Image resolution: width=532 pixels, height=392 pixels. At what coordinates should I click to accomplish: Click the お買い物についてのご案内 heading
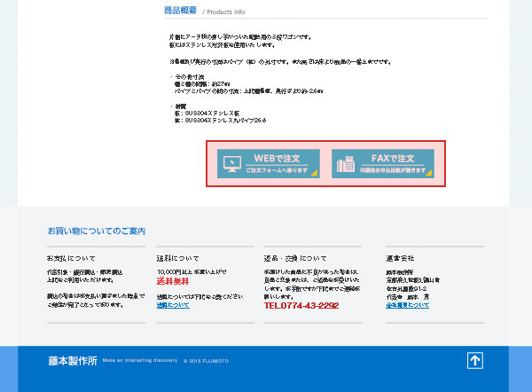click(97, 231)
